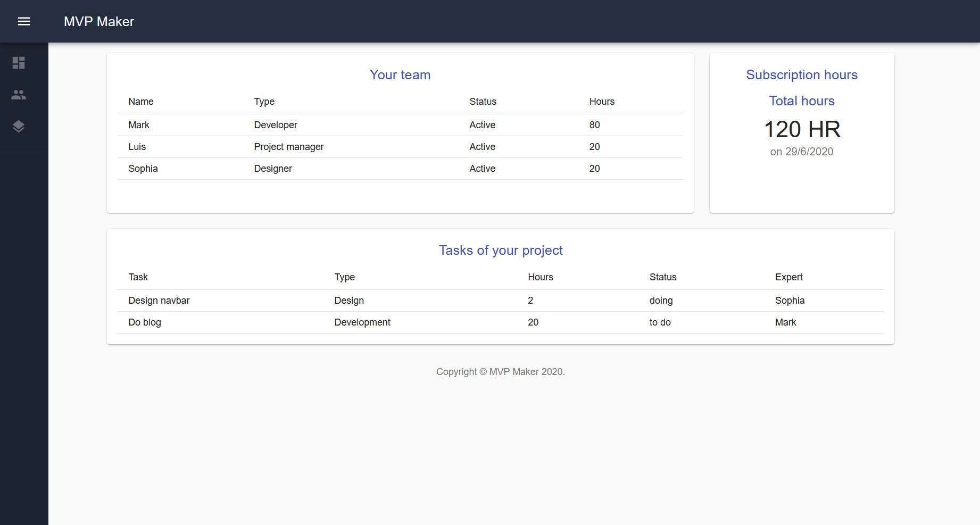Open the layers icon in sidebar
Image resolution: width=980 pixels, height=525 pixels.
tap(19, 127)
